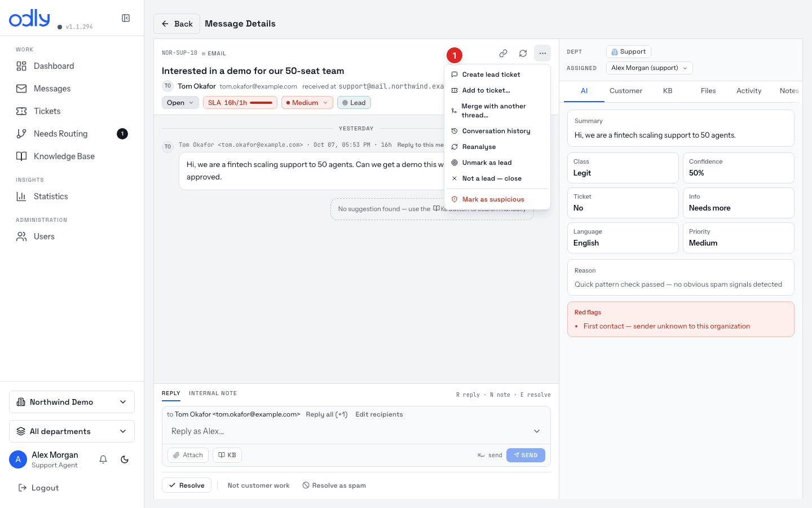The height and width of the screenshot is (508, 812).
Task: Change Medium priority dropdown
Action: [x=307, y=103]
